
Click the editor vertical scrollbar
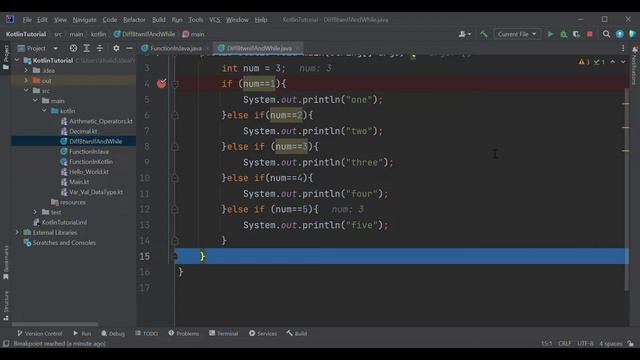click(x=626, y=188)
